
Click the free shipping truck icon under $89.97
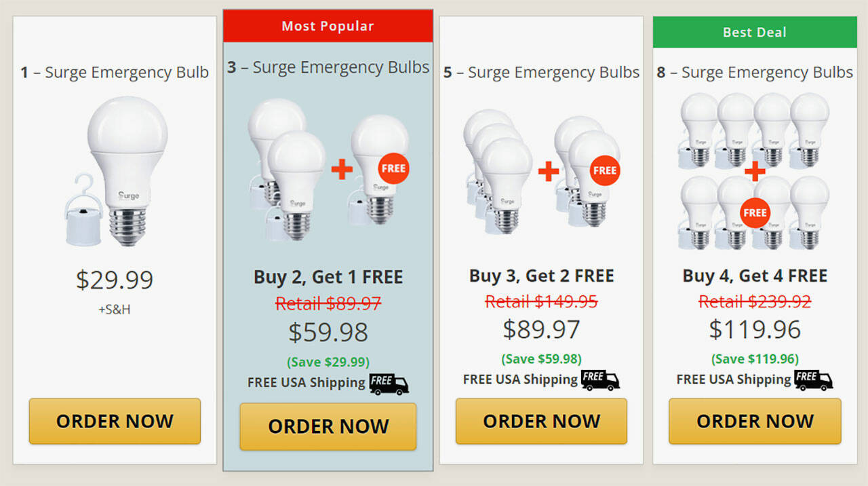tap(600, 380)
